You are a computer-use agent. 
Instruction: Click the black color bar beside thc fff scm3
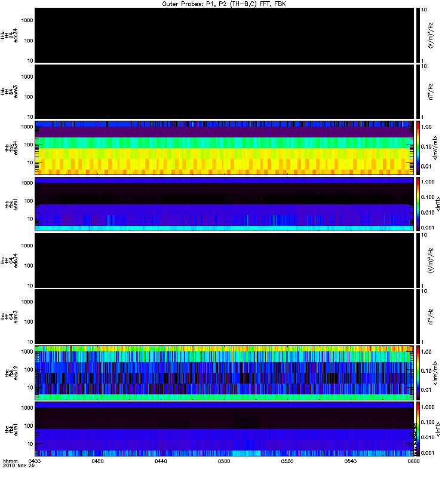tap(418, 317)
